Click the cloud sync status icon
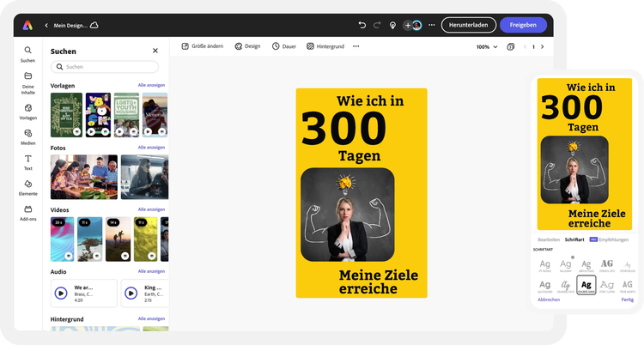 click(x=94, y=25)
